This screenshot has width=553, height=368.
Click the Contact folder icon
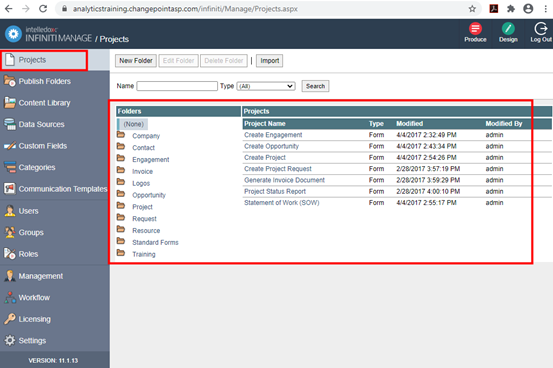(121, 146)
